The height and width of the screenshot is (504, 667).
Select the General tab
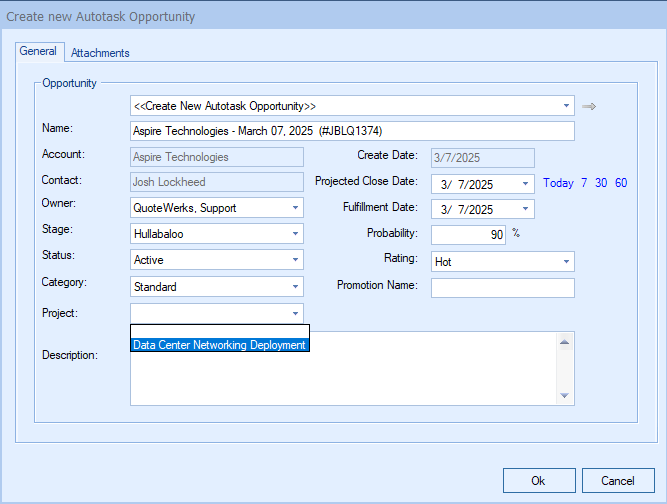point(38,52)
